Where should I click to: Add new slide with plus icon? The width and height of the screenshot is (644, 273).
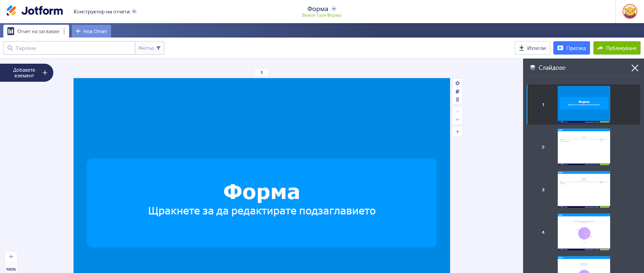pos(457,131)
